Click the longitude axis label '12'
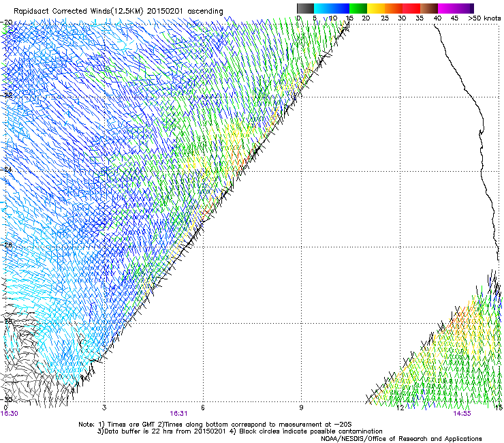 (400, 408)
